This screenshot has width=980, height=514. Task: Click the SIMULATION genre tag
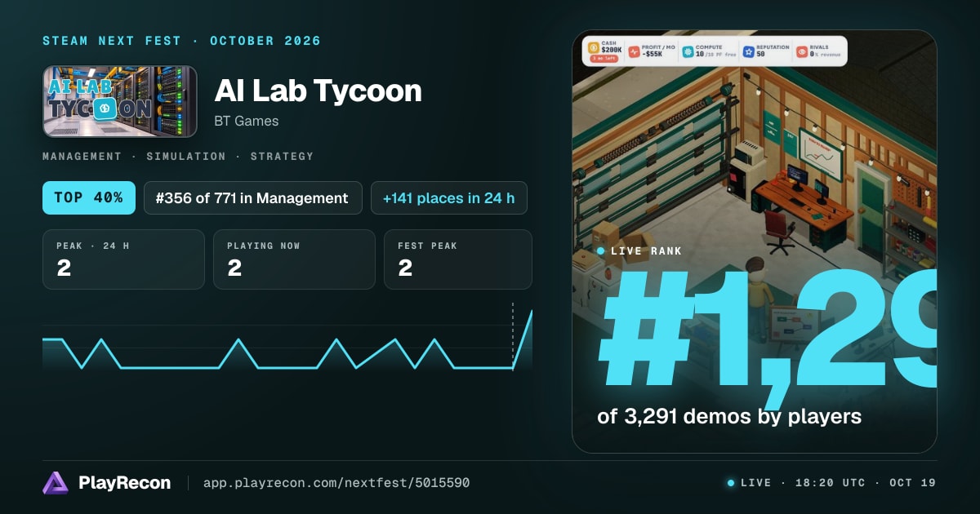185,156
